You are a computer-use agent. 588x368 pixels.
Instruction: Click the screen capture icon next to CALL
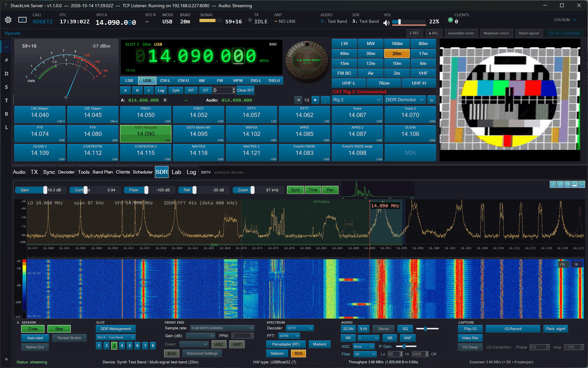click(x=22, y=20)
